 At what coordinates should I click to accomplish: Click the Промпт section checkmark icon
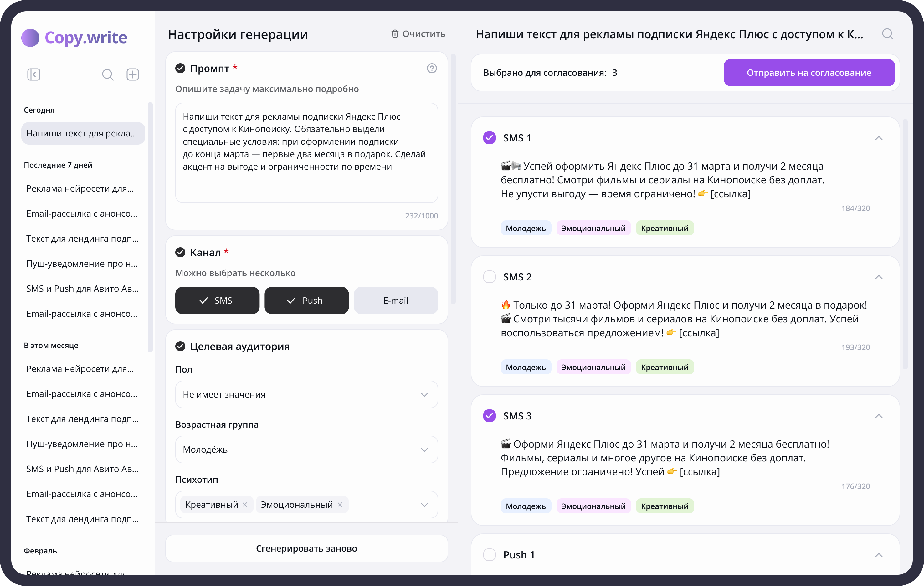[180, 68]
